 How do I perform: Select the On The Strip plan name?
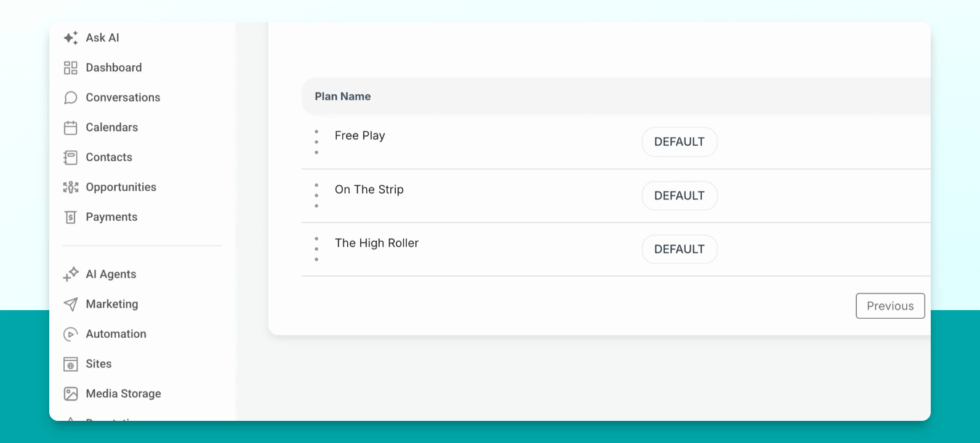[x=369, y=190]
